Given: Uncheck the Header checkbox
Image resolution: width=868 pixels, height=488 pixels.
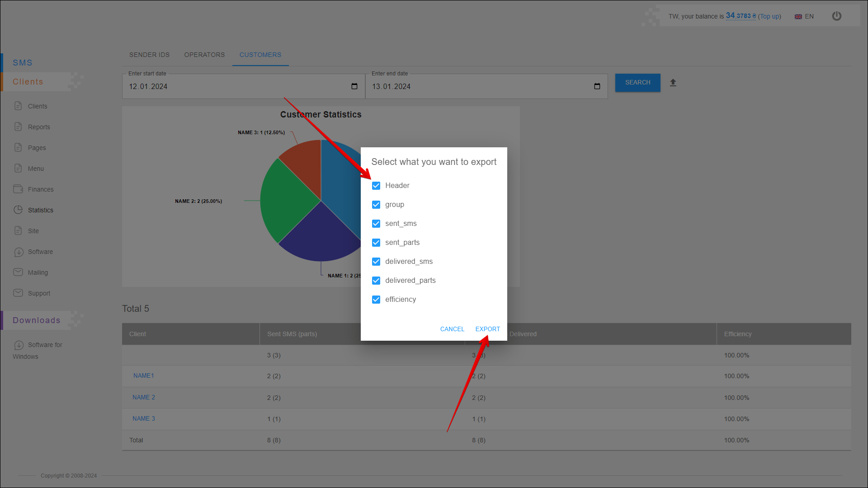Looking at the screenshot, I should 376,186.
